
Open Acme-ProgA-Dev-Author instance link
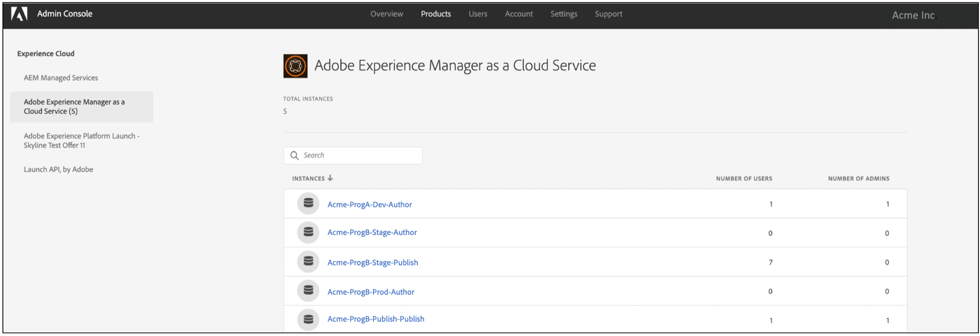[x=370, y=205]
